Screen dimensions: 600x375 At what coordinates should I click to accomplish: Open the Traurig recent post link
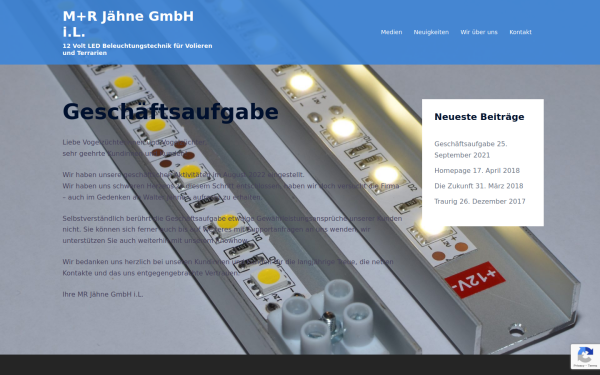(446, 201)
